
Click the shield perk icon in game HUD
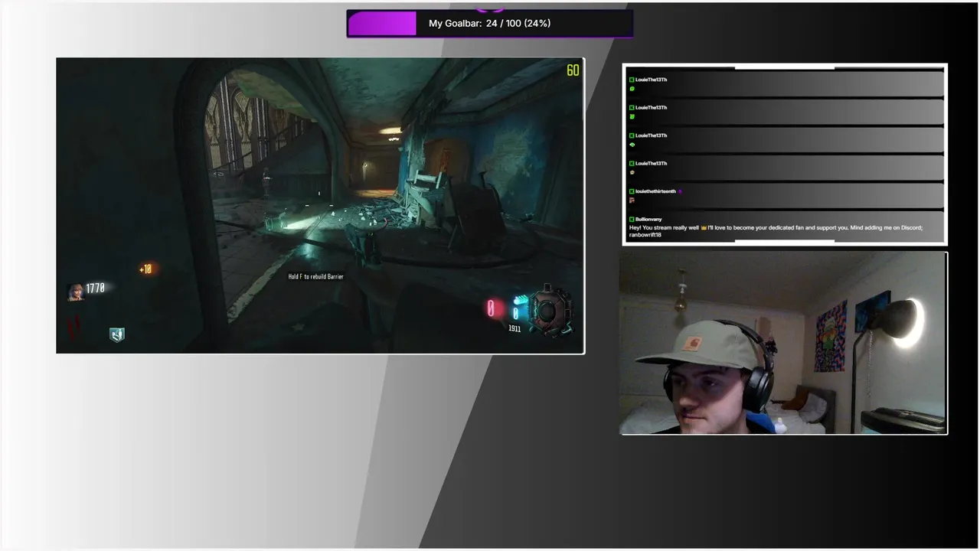(116, 334)
